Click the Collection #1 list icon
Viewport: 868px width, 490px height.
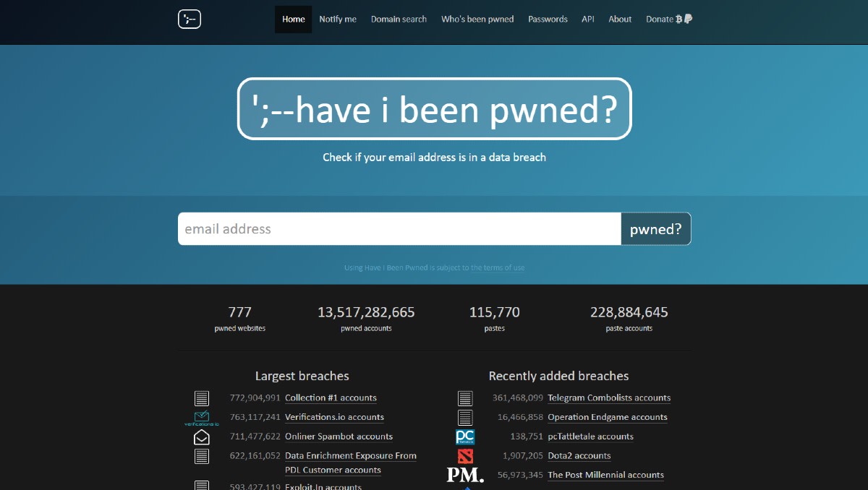coord(201,397)
